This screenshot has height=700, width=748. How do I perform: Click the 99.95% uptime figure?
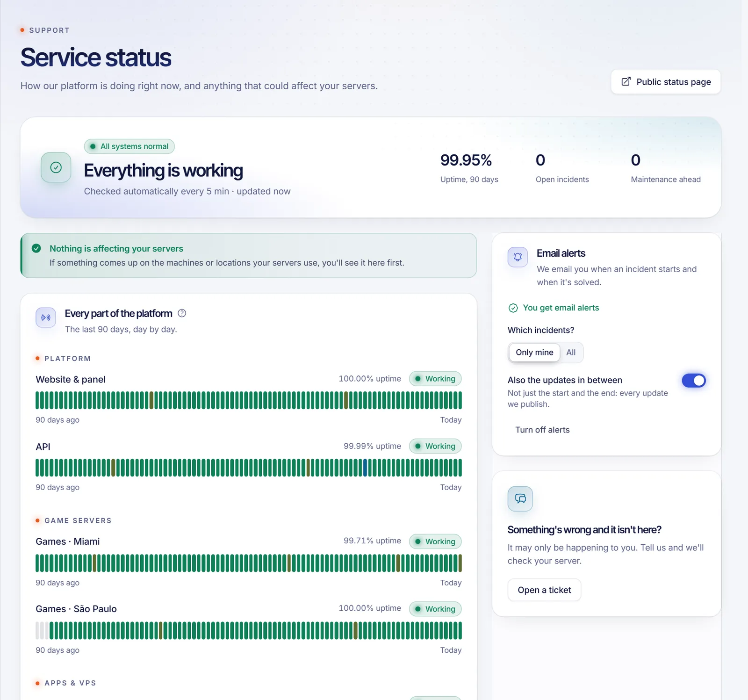pos(466,160)
